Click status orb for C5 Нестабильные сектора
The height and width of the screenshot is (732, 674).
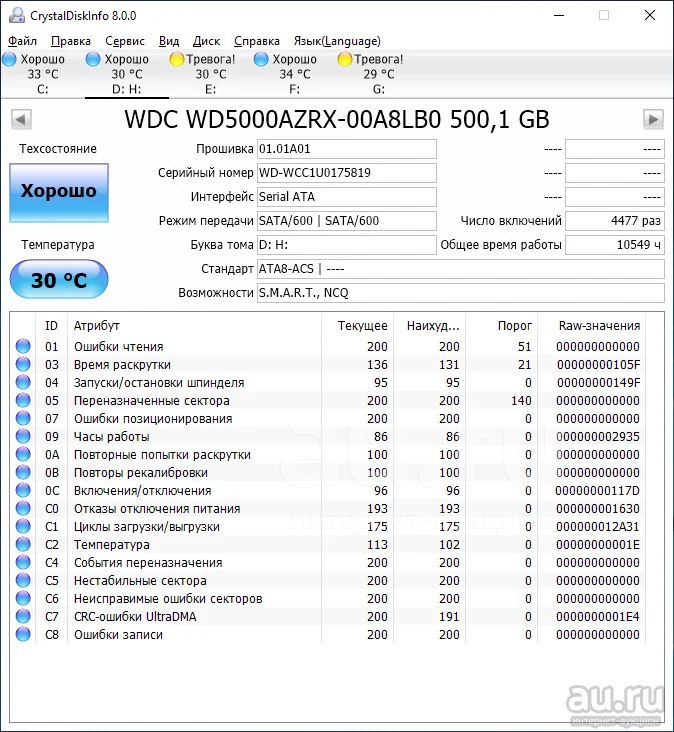23,580
